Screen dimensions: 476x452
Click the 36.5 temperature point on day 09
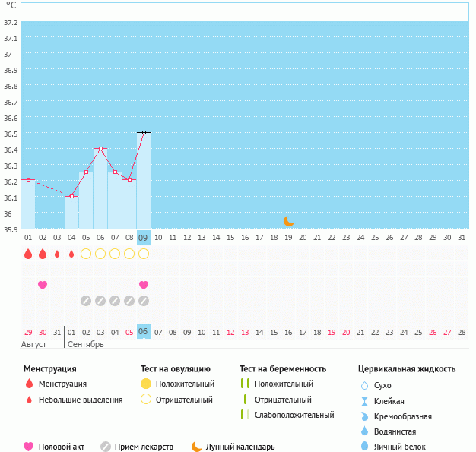coord(144,132)
